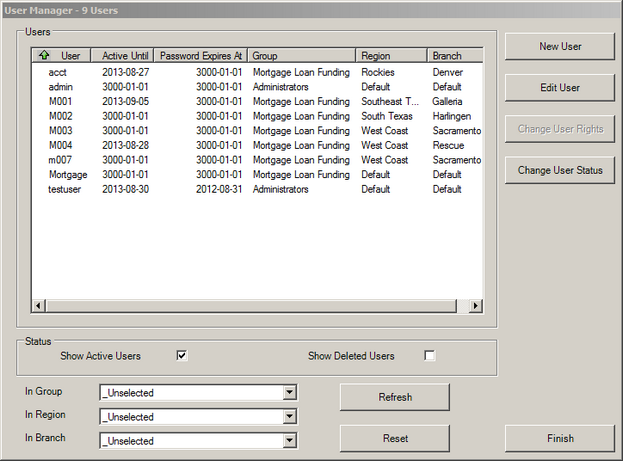
Task: Sort by Password Expires At column header
Action: pos(201,56)
